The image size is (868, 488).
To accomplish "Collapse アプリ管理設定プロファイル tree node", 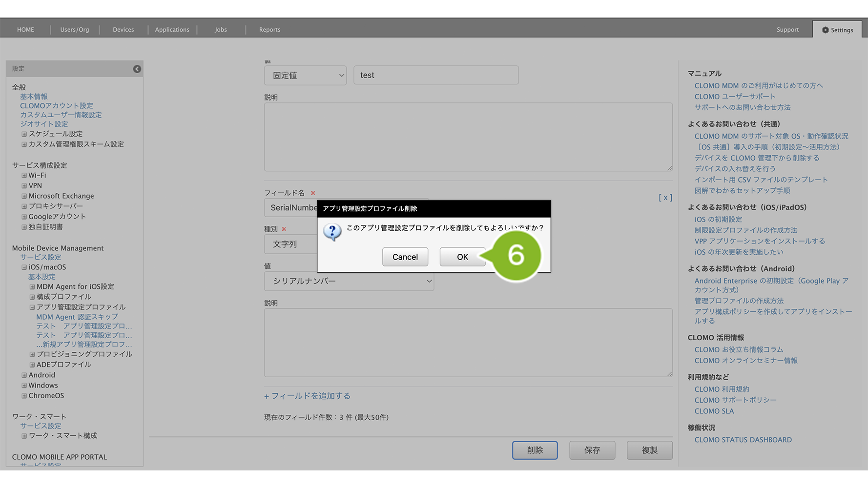I will 32,307.
